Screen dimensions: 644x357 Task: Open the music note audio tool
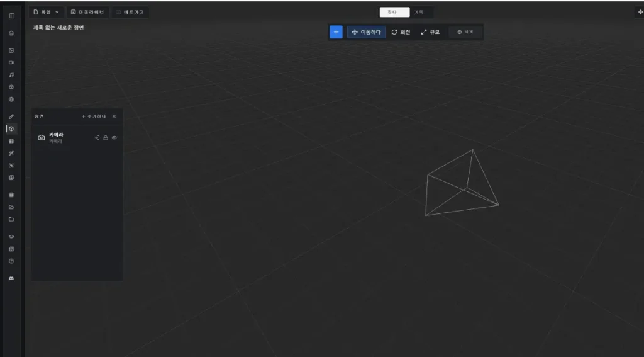coord(11,75)
